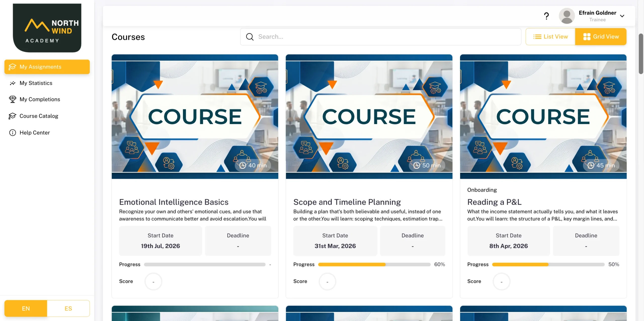This screenshot has width=644, height=321.
Task: Switch to Grid View
Action: pos(601,37)
